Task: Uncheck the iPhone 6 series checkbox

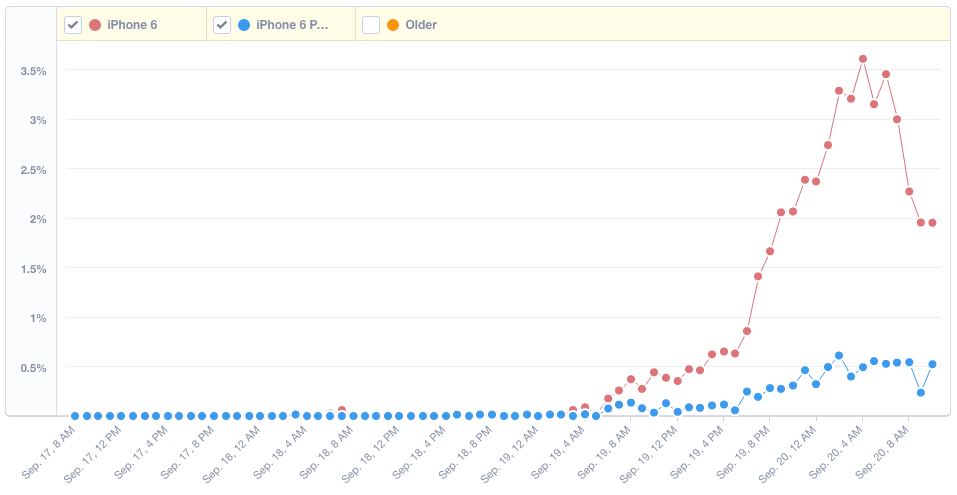Action: point(73,25)
